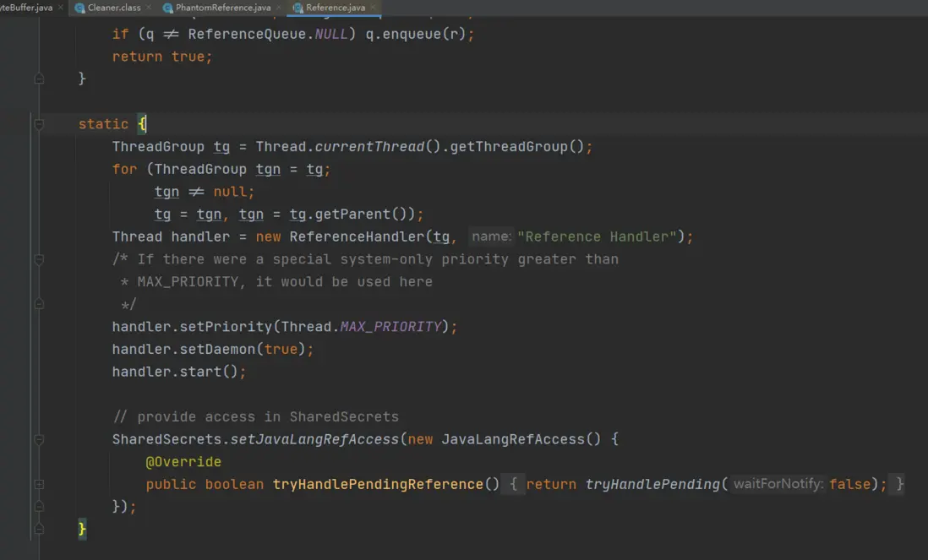Click 'ThreadGroup tg' declaration
The height and width of the screenshot is (560, 928).
pos(171,147)
